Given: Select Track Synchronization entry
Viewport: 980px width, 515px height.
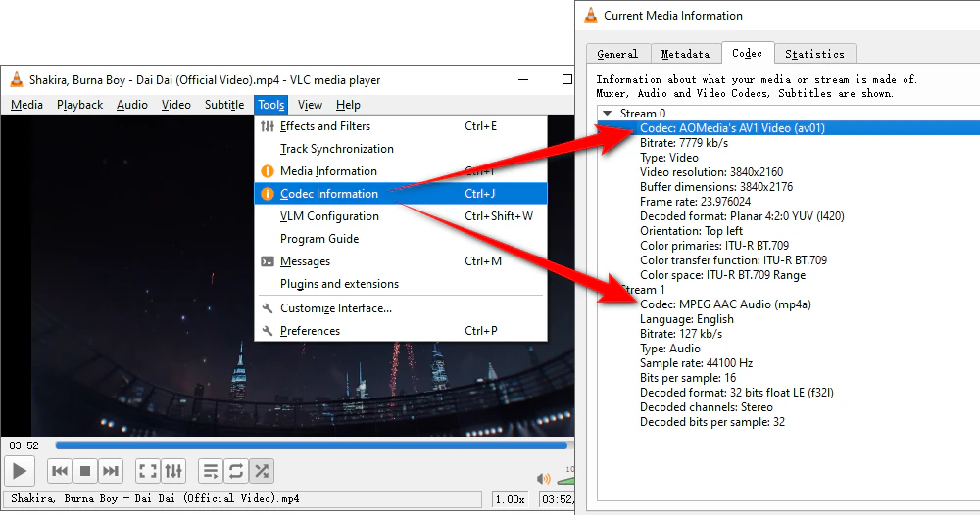Looking at the screenshot, I should tap(401, 149).
